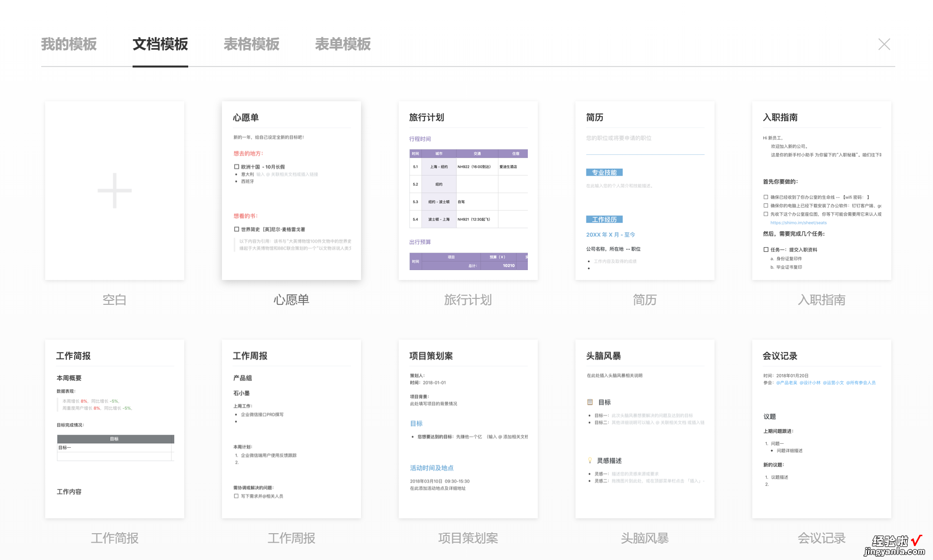Click the 工作简报 caption below the card
The height and width of the screenshot is (560, 933).
[115, 538]
